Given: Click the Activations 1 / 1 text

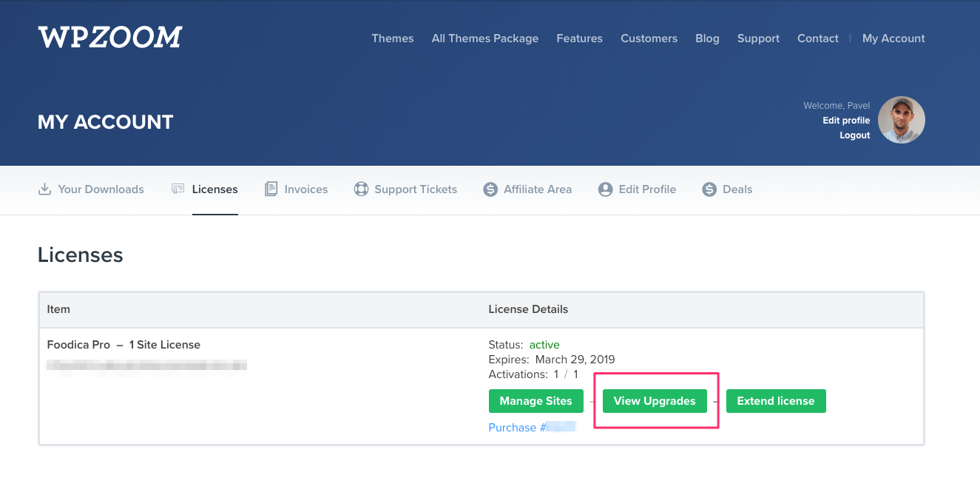Looking at the screenshot, I should [533, 374].
